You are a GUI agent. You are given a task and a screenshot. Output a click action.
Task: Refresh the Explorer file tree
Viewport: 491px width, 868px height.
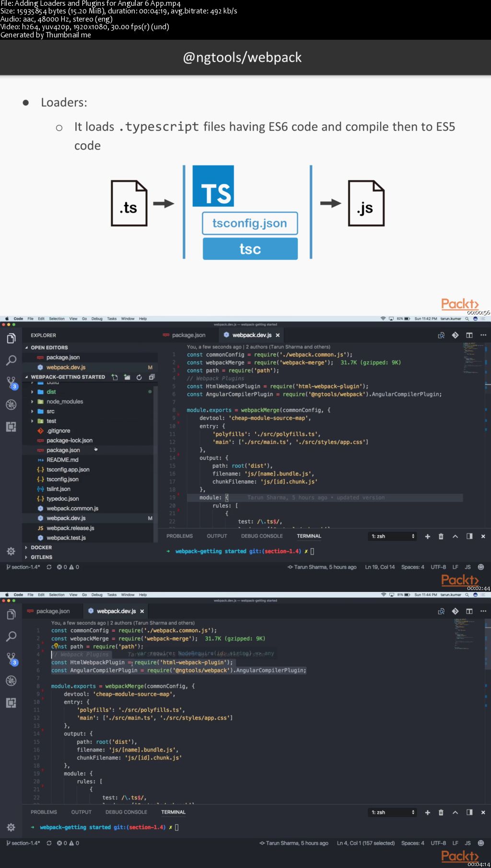point(139,377)
